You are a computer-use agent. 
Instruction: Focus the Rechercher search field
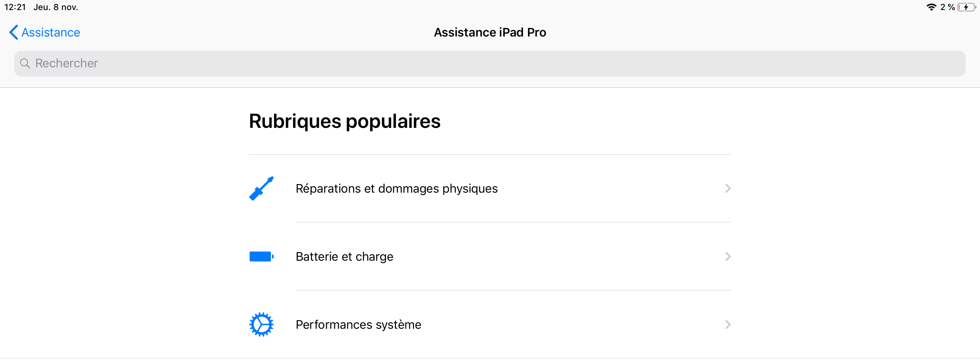[x=490, y=63]
